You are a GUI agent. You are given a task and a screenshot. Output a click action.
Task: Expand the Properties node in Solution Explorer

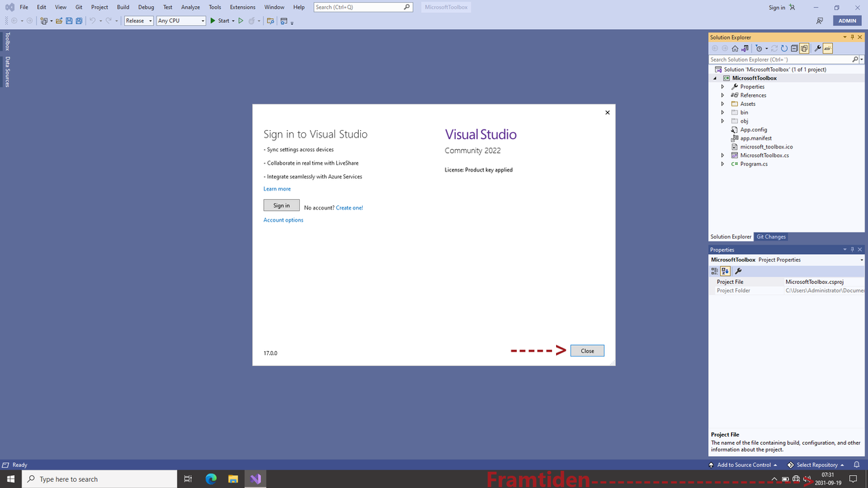[x=722, y=87]
